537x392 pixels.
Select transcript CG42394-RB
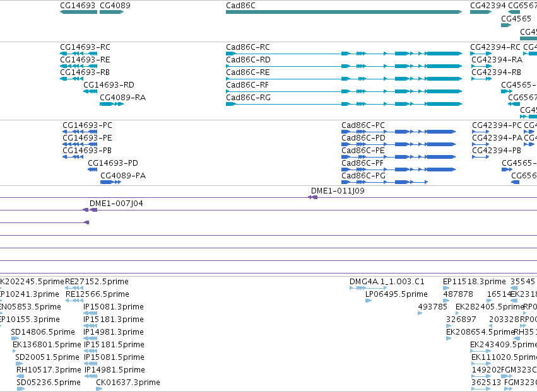point(496,72)
